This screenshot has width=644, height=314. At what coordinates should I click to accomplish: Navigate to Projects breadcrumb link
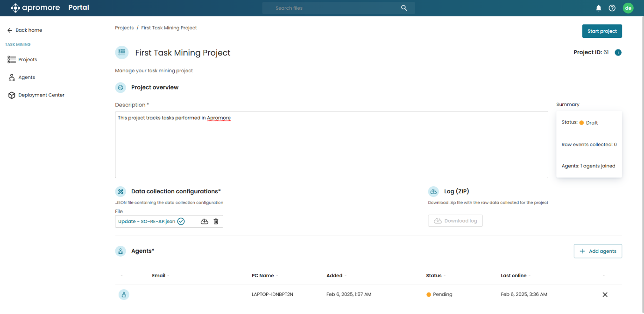tap(124, 28)
